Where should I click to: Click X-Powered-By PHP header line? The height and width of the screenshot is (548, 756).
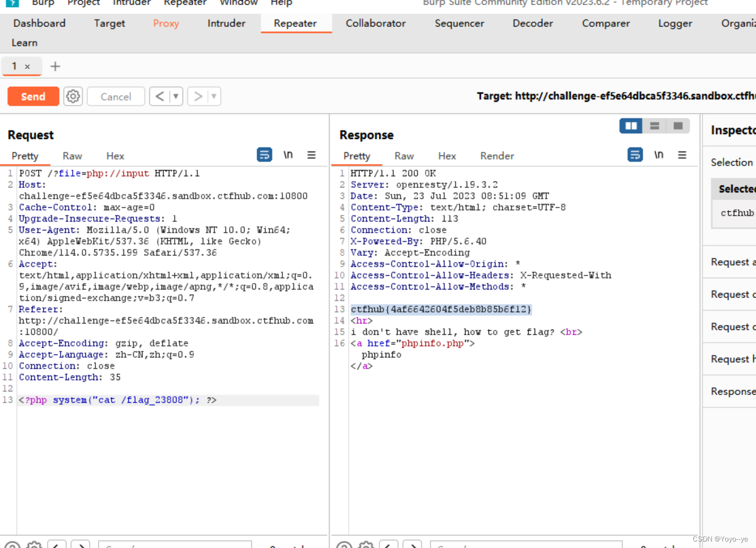click(x=418, y=241)
